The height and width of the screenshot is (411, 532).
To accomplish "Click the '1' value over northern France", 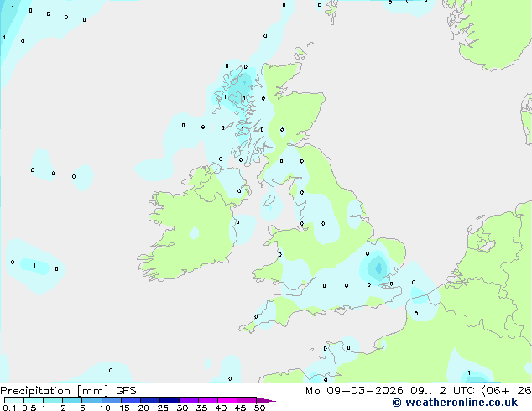I will 469,373.
